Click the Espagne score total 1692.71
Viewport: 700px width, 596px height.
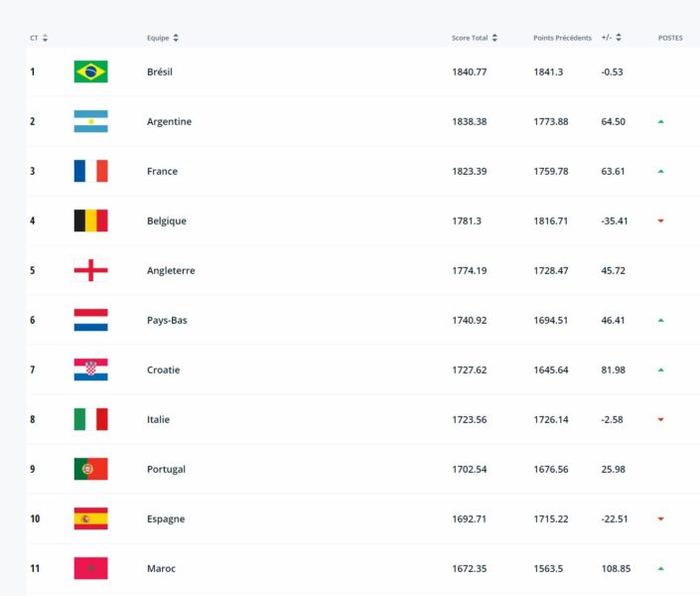[x=470, y=519]
